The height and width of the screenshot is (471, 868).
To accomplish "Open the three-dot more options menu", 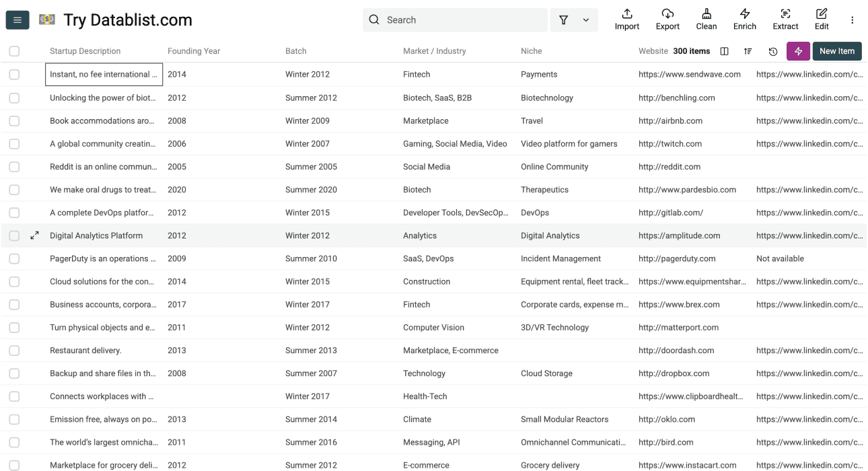I will (852, 20).
